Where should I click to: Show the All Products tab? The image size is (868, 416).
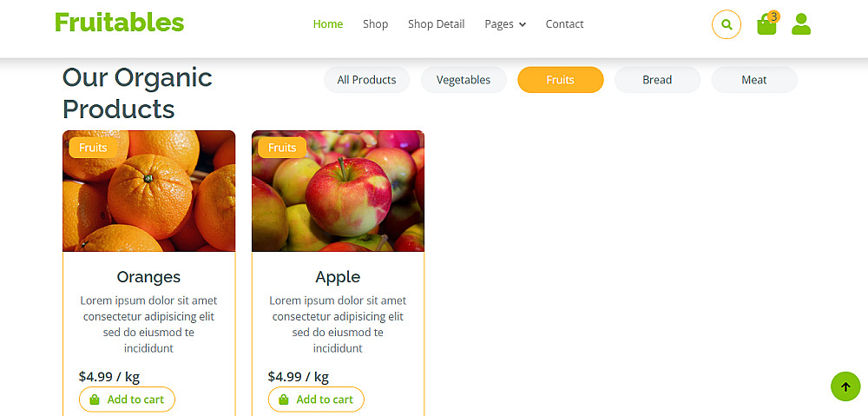pos(366,80)
